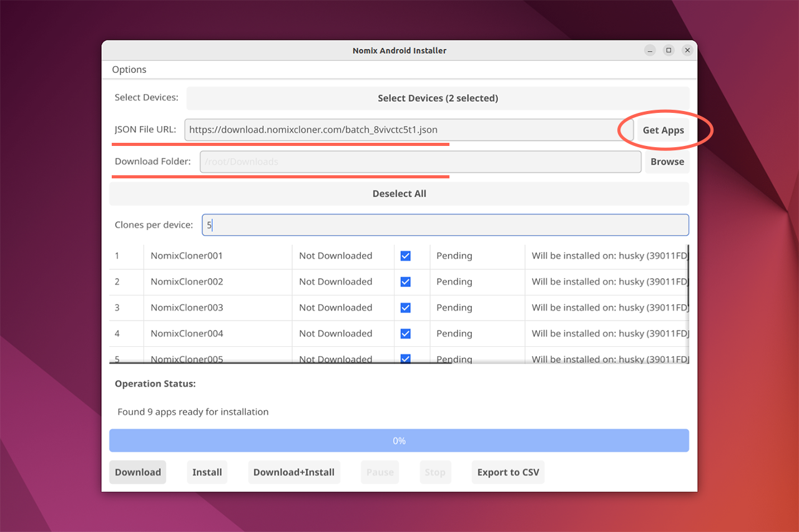Viewport: 799px width, 532px height.
Task: Uncheck the NomixCloner002 checkbox
Action: coord(406,282)
